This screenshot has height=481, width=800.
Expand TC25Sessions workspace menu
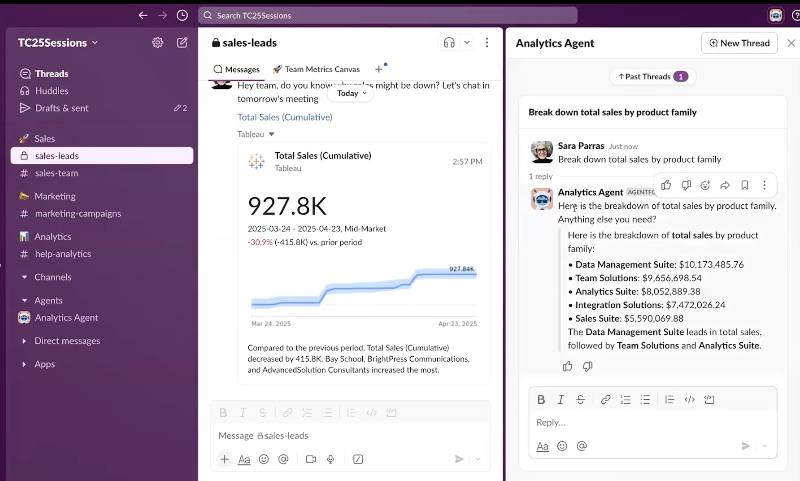tap(58, 43)
